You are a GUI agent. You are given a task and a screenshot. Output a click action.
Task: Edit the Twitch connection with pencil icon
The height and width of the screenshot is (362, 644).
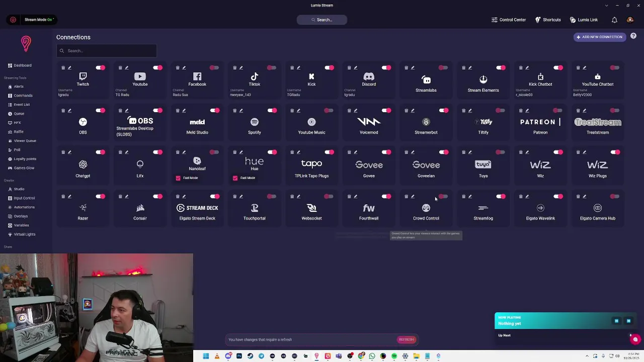(x=69, y=67)
